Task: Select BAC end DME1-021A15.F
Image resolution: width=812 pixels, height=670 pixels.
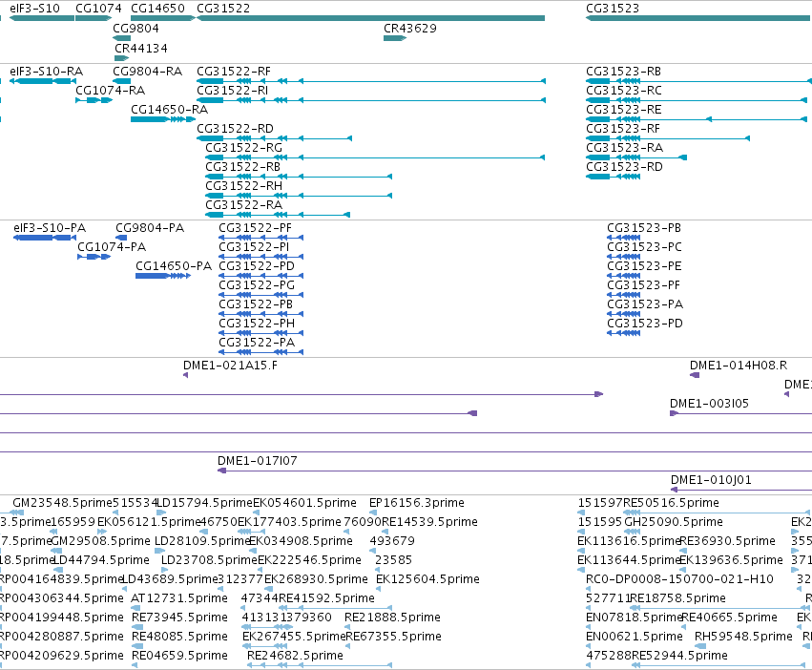Action: [185, 375]
